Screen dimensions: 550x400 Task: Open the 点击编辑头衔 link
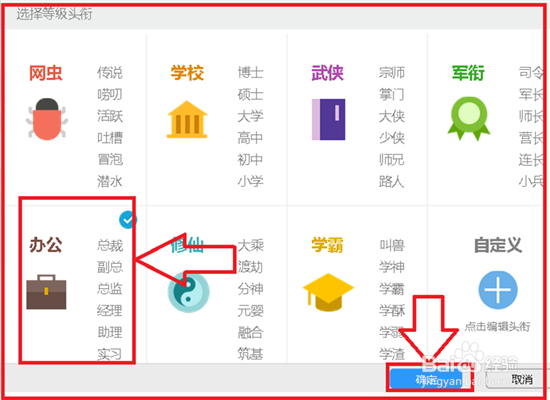(497, 326)
